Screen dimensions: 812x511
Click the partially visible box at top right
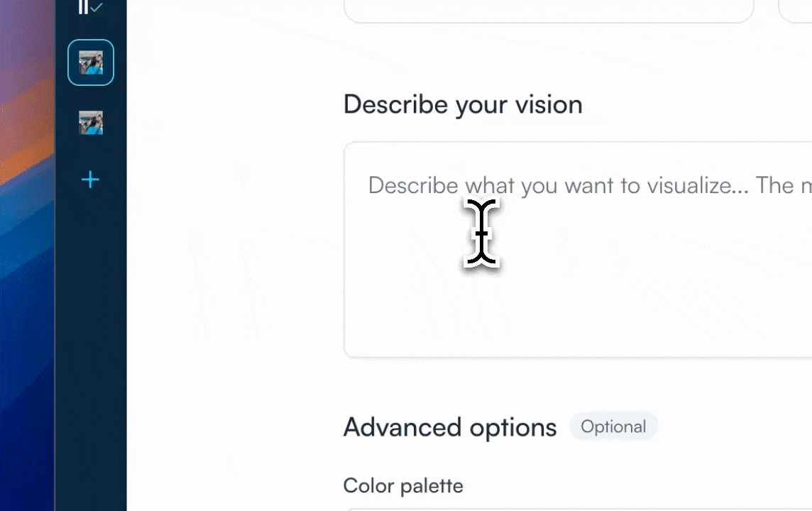pos(796,10)
